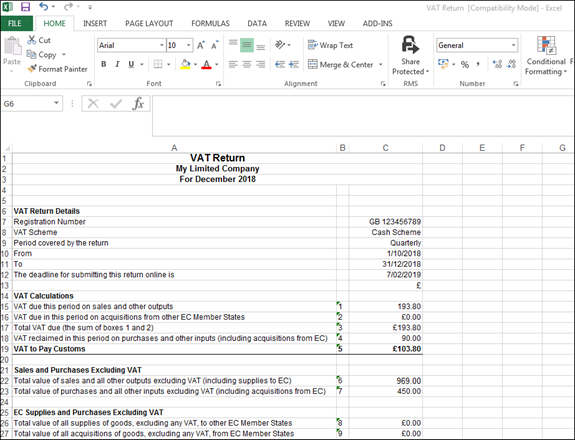This screenshot has width=575, height=440.
Task: Click the text Orientation icon
Action: point(280,45)
